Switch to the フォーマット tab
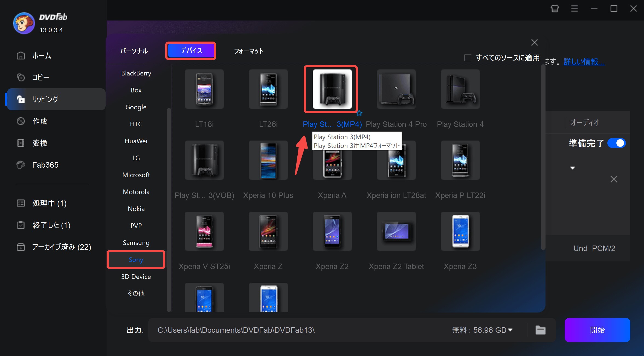 (248, 51)
